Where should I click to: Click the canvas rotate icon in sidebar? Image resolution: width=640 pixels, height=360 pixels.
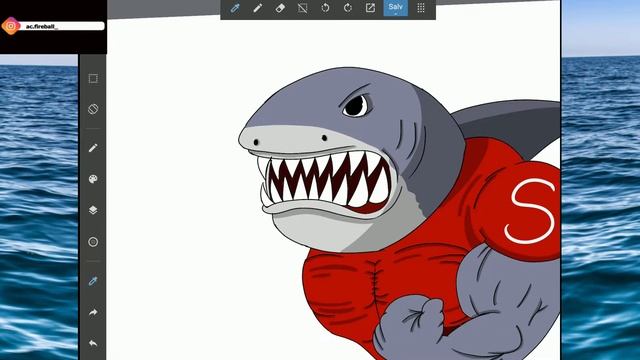pos(93,109)
